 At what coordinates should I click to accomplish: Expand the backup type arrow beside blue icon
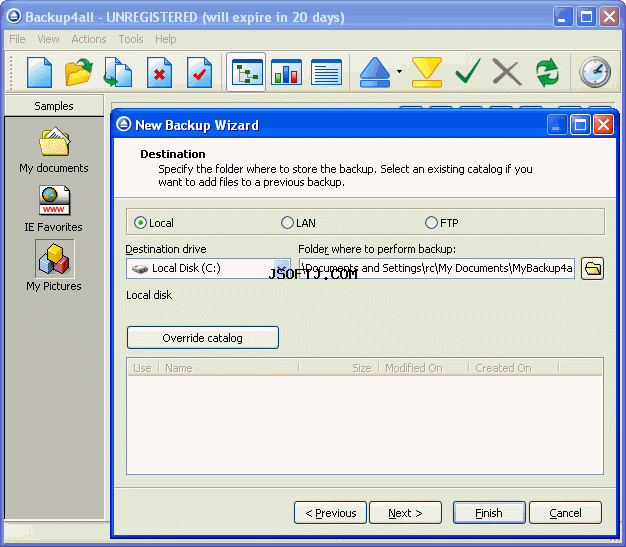tap(399, 71)
